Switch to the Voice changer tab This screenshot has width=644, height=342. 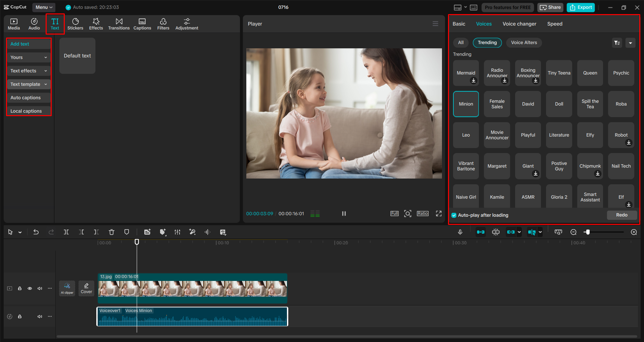[x=519, y=23]
